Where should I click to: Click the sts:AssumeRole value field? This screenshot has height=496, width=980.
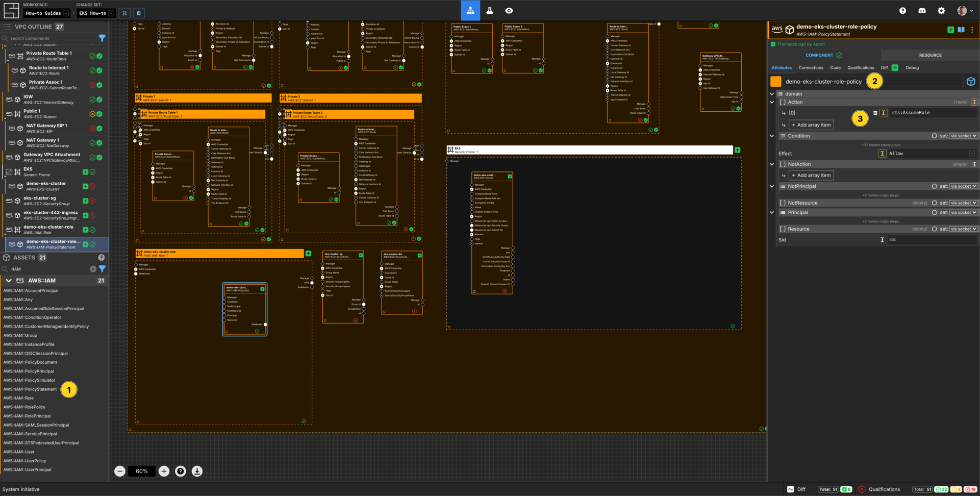point(933,113)
